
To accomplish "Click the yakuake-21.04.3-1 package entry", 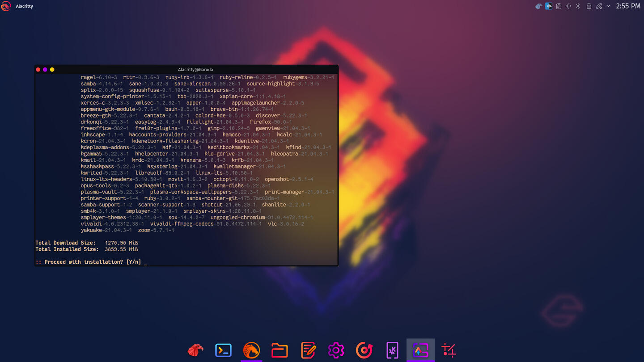I will click(106, 230).
